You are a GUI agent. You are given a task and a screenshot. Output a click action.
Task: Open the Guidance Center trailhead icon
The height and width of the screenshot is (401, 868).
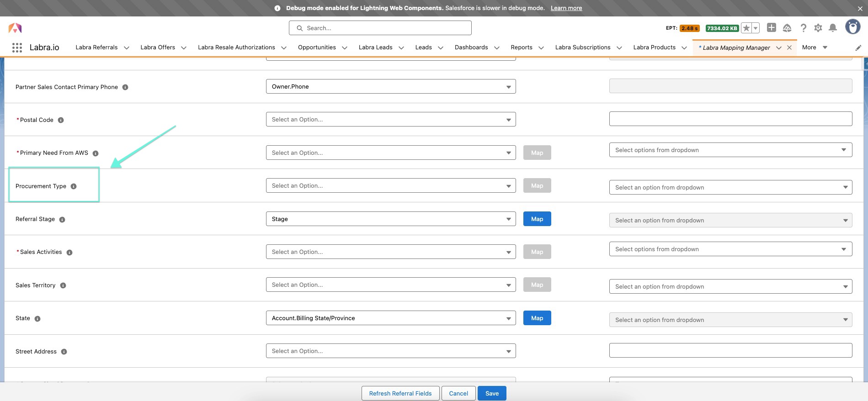[x=787, y=28]
